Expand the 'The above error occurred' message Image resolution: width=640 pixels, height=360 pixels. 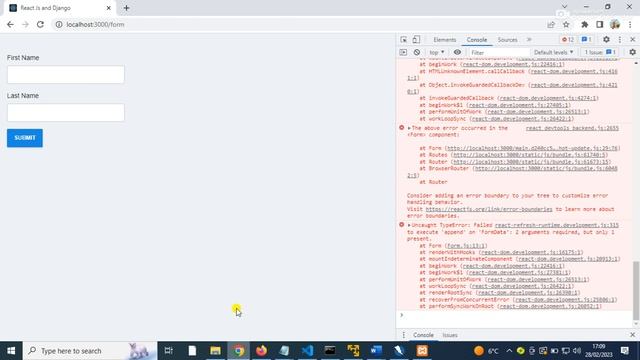409,128
